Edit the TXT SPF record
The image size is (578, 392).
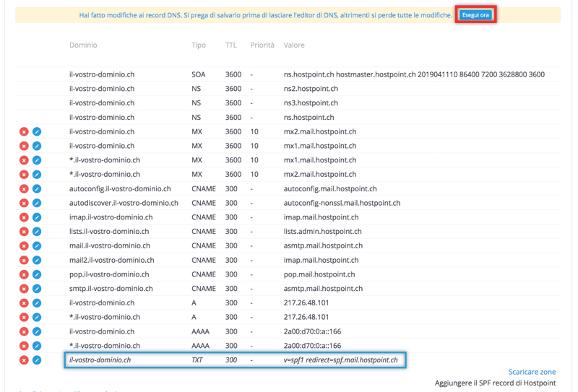[x=37, y=360]
